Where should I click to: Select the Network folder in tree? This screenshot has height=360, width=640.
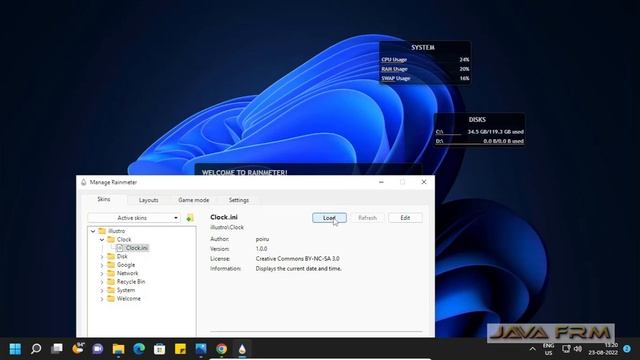[x=127, y=273]
